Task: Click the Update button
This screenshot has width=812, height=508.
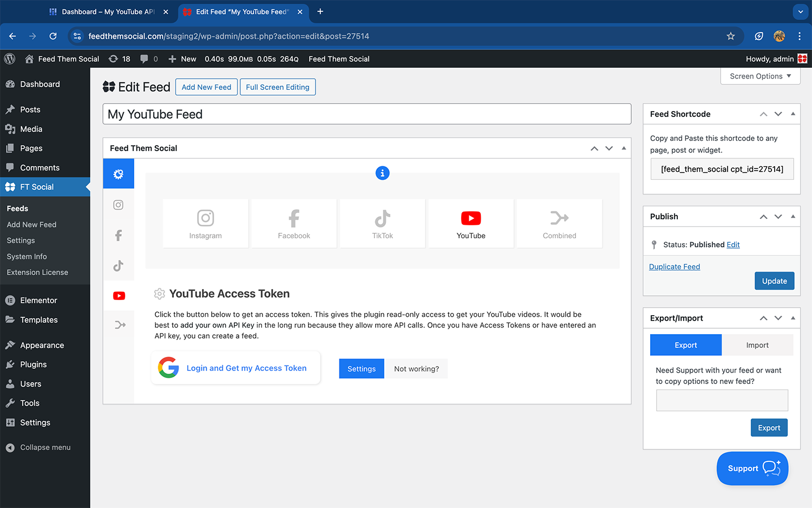Action: (x=775, y=281)
